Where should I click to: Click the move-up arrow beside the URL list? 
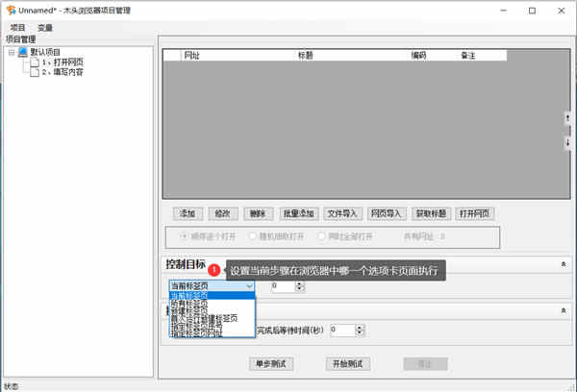click(x=567, y=118)
